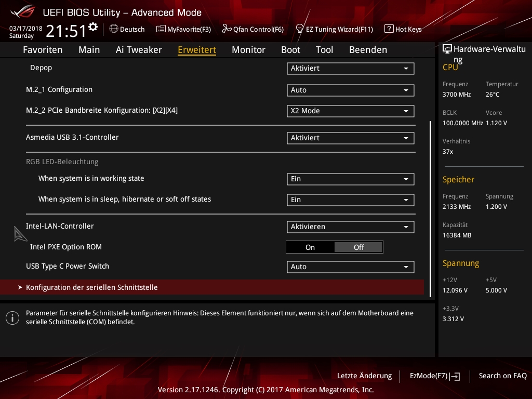Open the sleep, hibernate RGB LED dropdown
Viewport: 532px width, 399px height.
351,200
